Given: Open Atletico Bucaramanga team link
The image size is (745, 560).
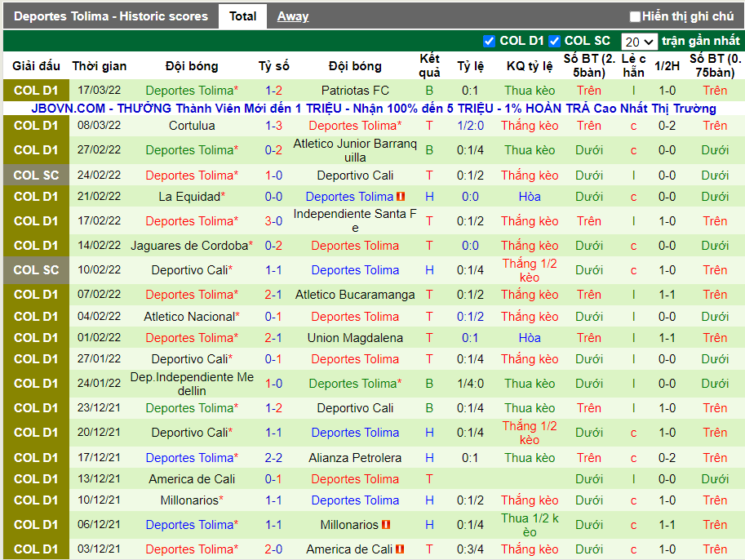Looking at the screenshot, I should tap(355, 295).
